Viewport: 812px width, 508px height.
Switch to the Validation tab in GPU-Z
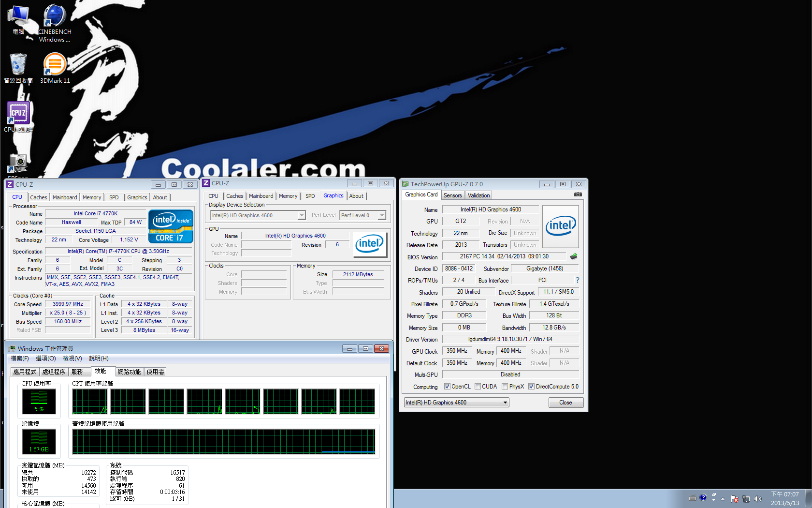coord(478,195)
